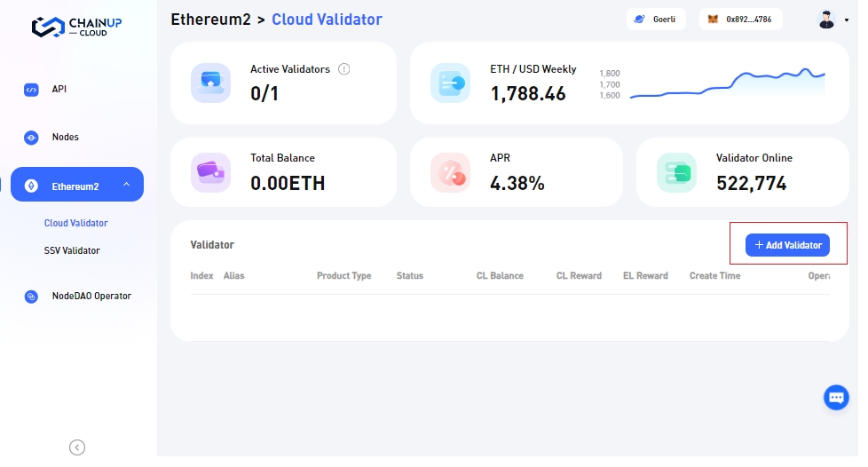
Task: Open SSV Validator in the sidebar
Action: (x=72, y=251)
